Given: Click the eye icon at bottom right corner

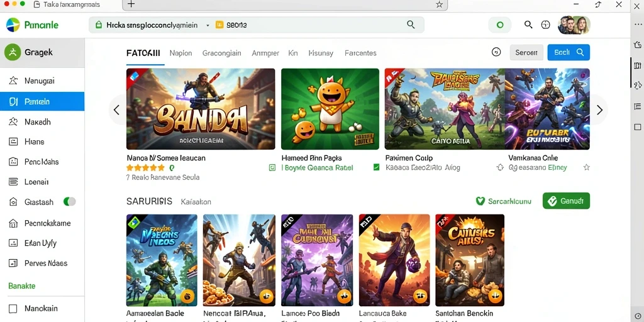Looking at the screenshot, I should pyautogui.click(x=638, y=316).
